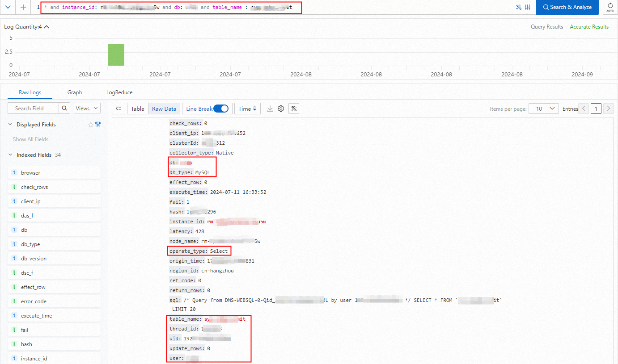Select the hash indexed field
Image resolution: width=618 pixels, height=364 pixels.
tap(54, 344)
